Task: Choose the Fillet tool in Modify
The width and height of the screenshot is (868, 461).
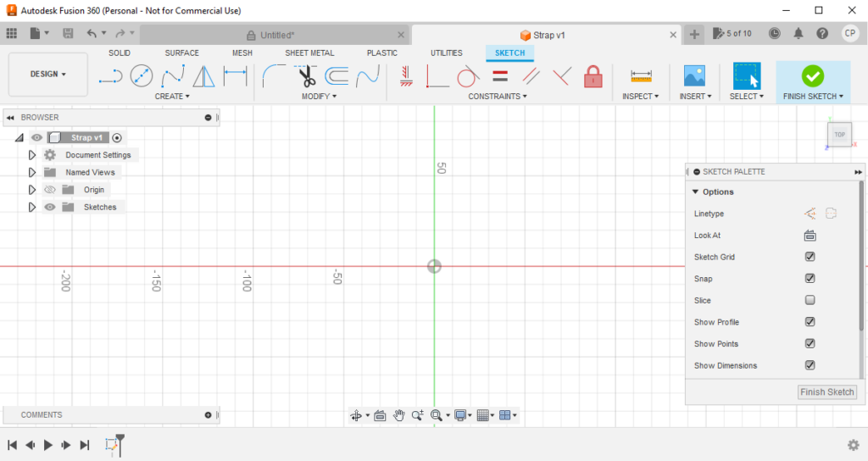Action: [274, 77]
